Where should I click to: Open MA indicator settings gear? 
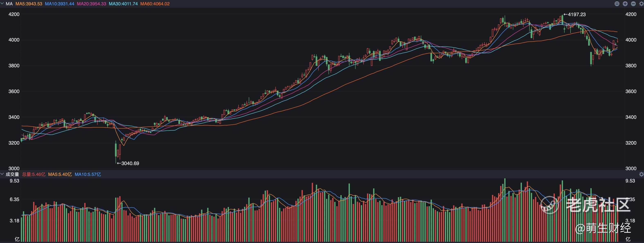click(x=642, y=4)
